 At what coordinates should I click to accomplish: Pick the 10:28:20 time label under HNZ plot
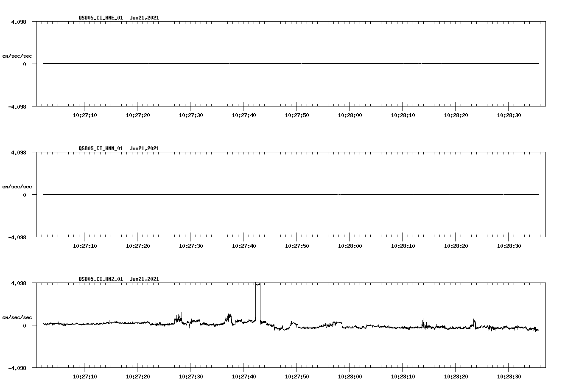pos(456,377)
